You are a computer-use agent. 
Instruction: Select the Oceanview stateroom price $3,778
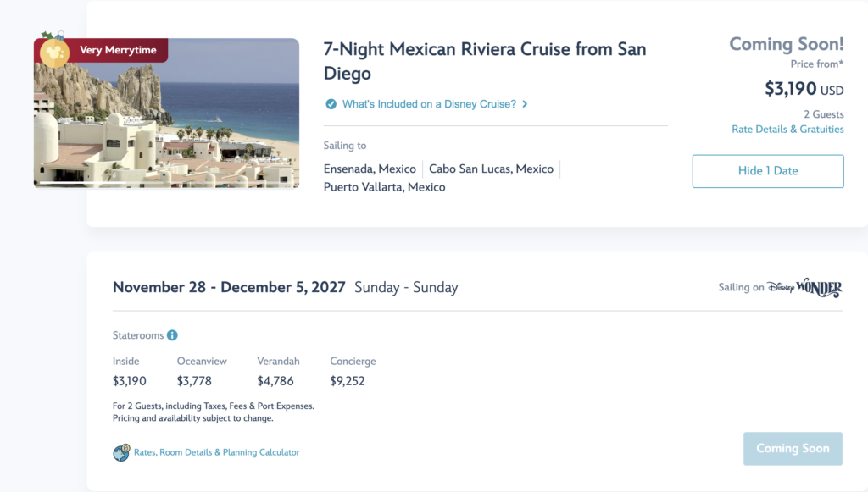click(x=194, y=381)
